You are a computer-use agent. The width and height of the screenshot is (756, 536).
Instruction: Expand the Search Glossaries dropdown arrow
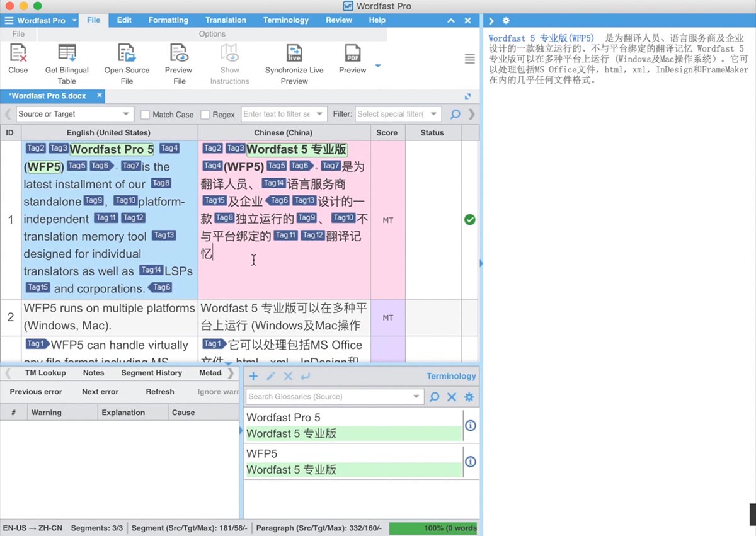tap(416, 397)
